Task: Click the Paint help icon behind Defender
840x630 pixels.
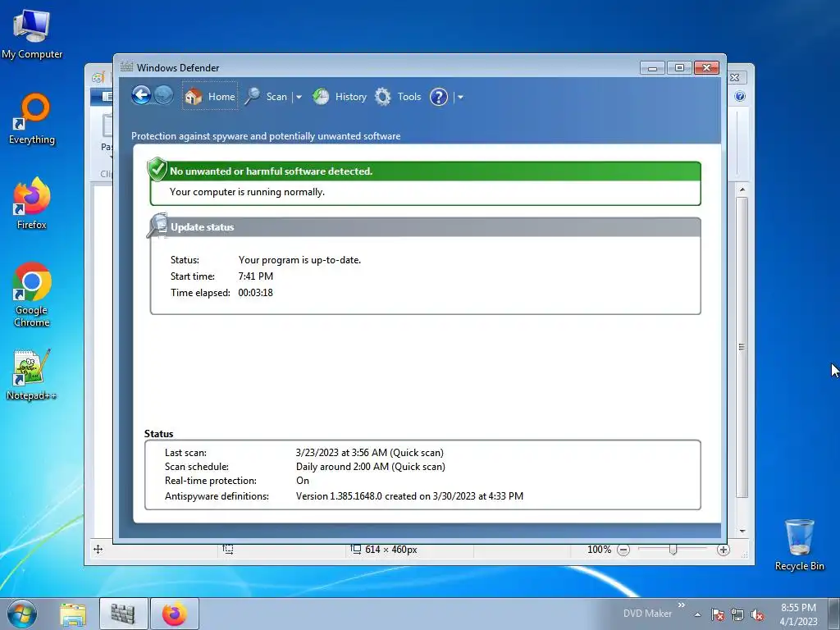Action: (x=740, y=97)
